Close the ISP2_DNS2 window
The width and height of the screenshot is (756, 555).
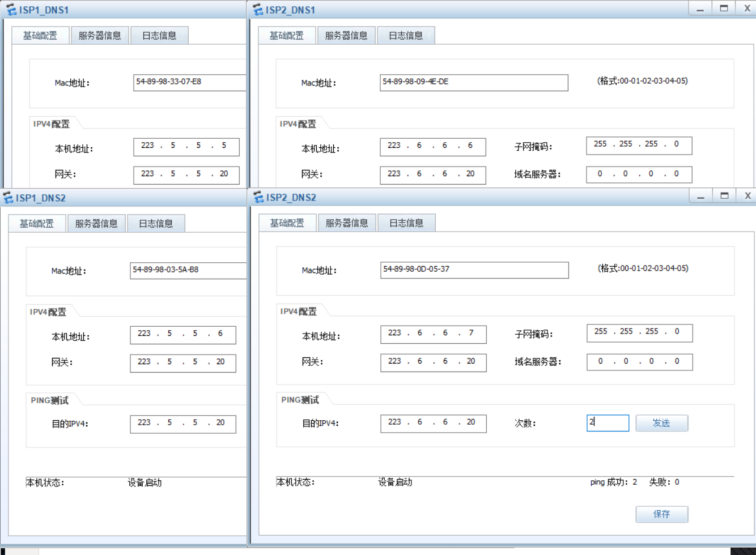coord(747,195)
